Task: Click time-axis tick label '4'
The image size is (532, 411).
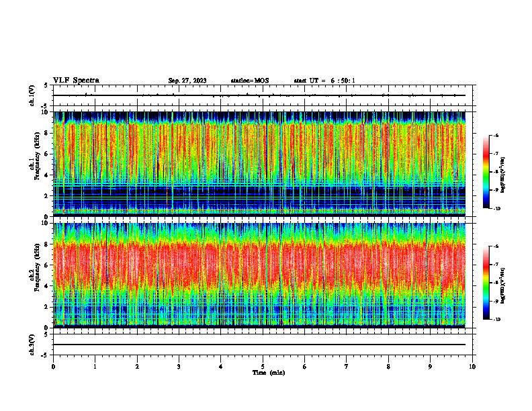Action: click(221, 367)
